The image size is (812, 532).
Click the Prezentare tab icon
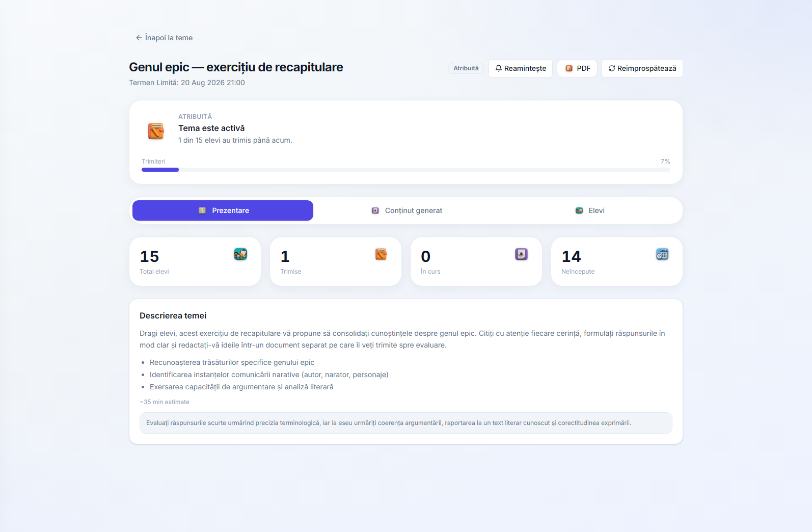202,210
